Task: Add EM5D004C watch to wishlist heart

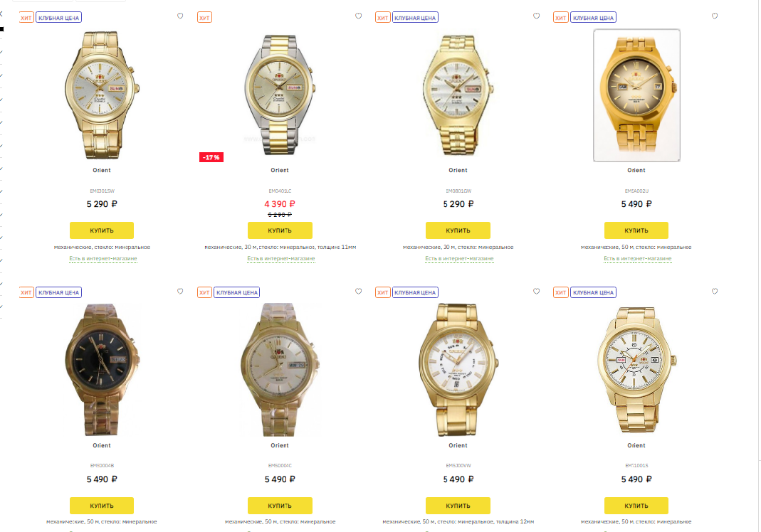Action: (358, 292)
